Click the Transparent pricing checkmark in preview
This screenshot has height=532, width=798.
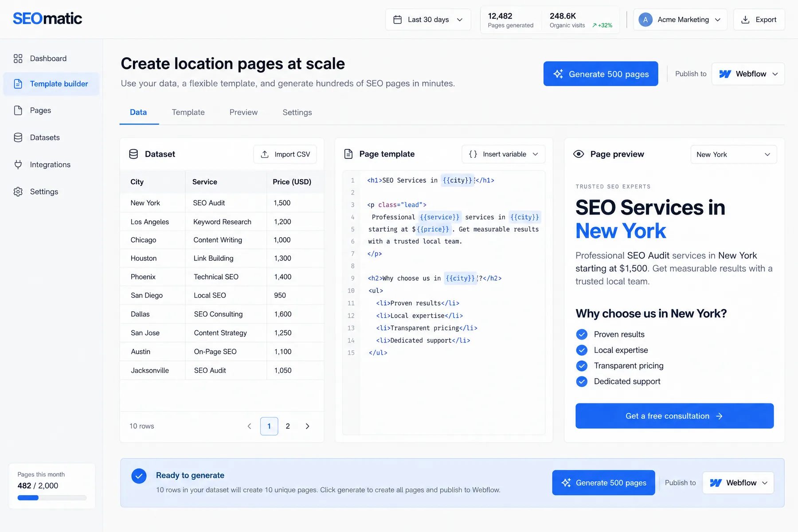click(582, 366)
